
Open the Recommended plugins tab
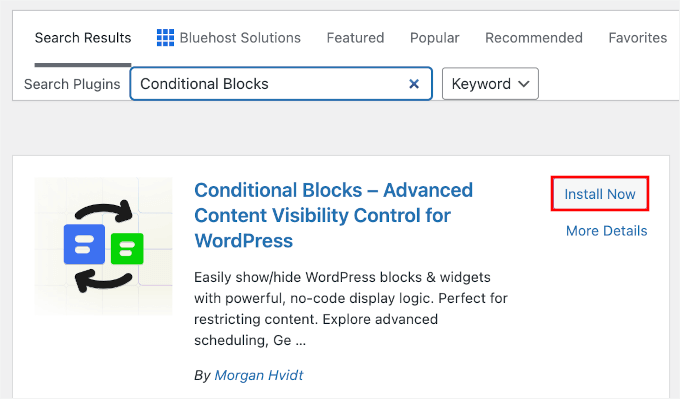pyautogui.click(x=534, y=38)
